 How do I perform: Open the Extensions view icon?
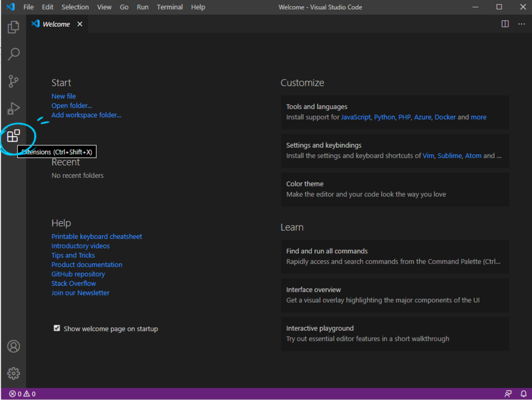tap(14, 136)
